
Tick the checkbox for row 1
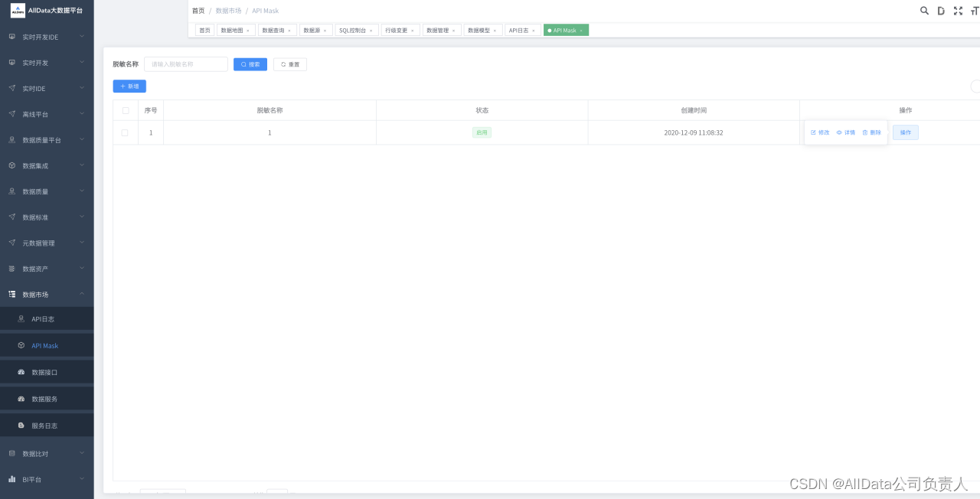click(x=125, y=132)
